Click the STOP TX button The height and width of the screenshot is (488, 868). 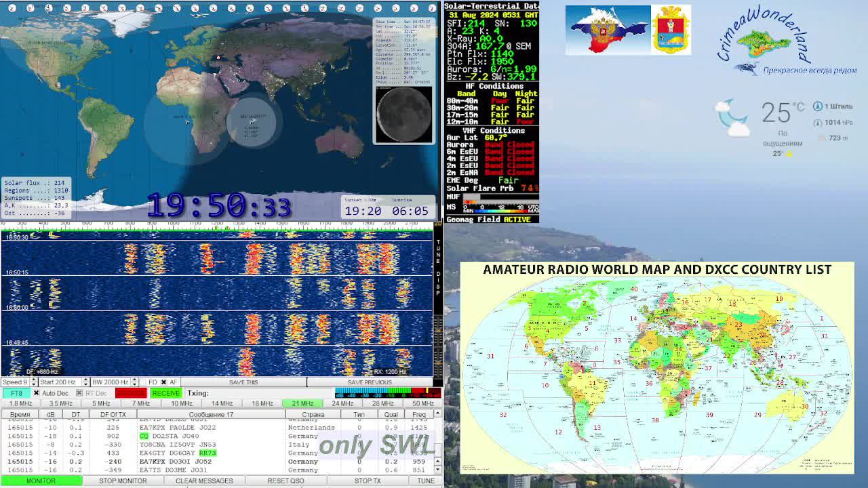368,481
